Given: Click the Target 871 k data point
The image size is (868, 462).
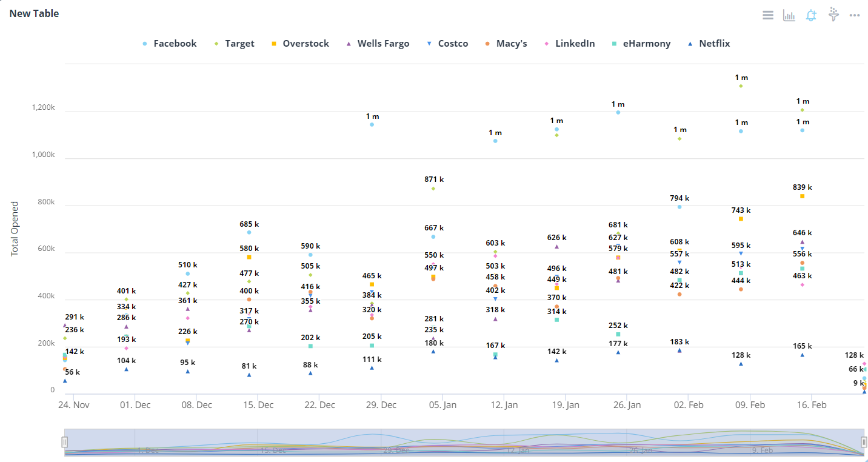Looking at the screenshot, I should (433, 189).
